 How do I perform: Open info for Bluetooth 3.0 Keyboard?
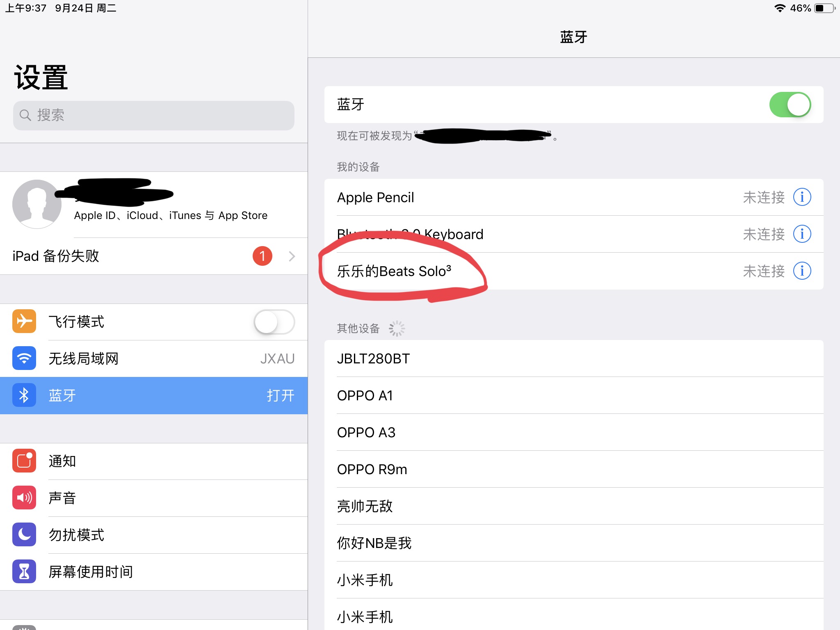point(802,234)
